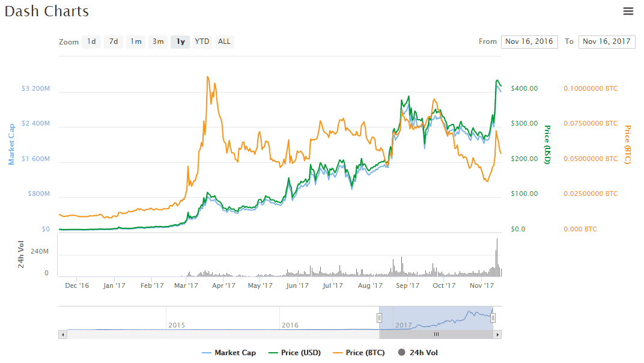Screen dimensions: 644x363
Task: Switch zoom to YTD
Action: (202, 41)
